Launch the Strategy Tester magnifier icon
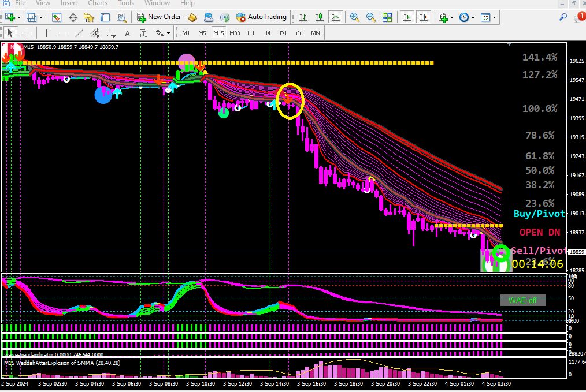586x392 pixels. (121, 17)
